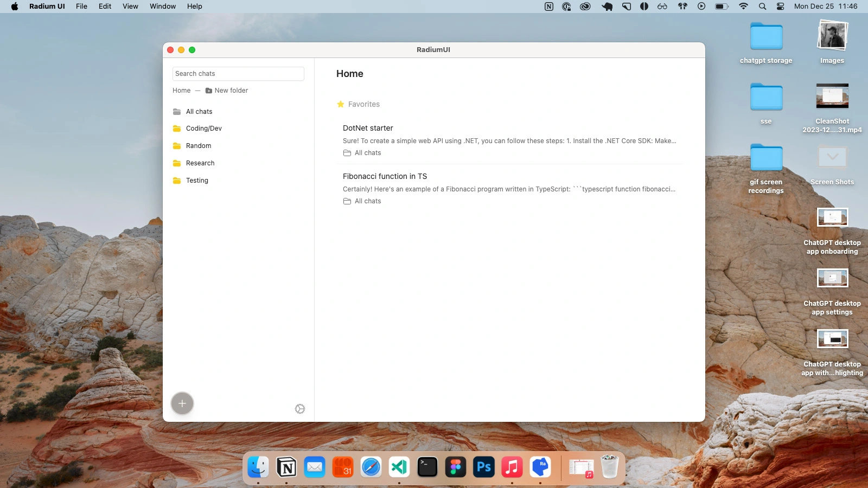Open settings via the gear icon
This screenshot has width=868, height=488.
[x=300, y=409]
